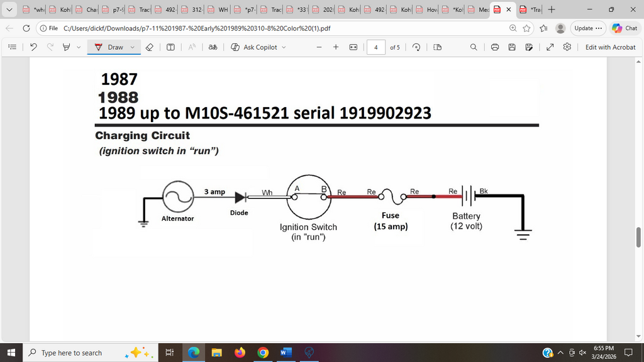Open the browser profile icon
The image size is (644, 362).
(x=560, y=28)
